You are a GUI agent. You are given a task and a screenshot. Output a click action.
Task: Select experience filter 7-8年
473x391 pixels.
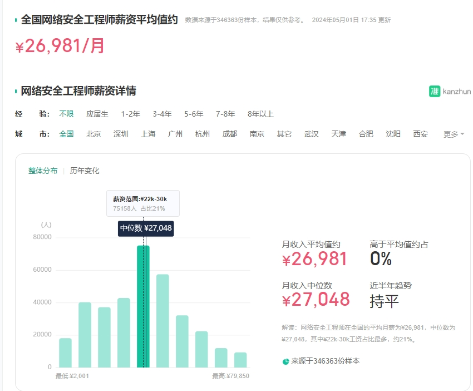coord(225,114)
